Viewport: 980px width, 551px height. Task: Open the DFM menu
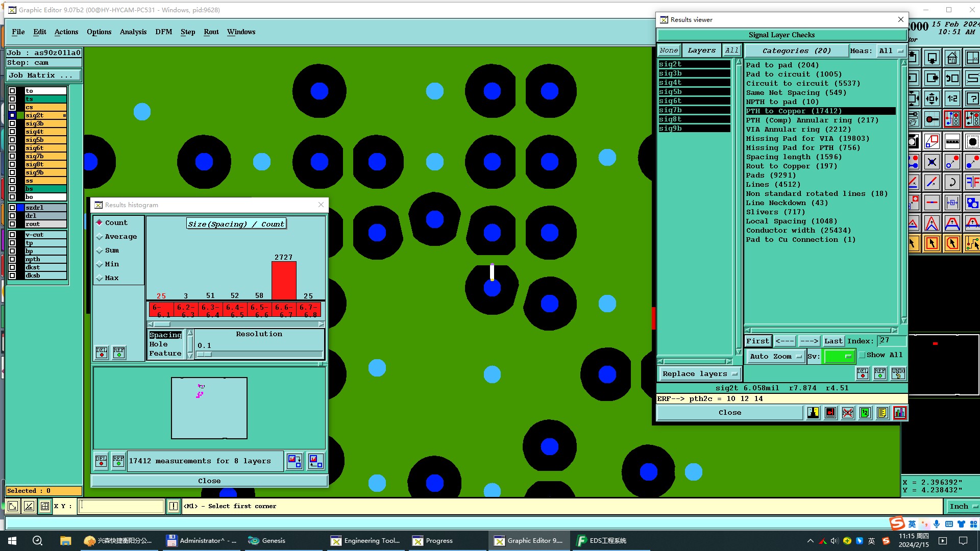point(163,32)
